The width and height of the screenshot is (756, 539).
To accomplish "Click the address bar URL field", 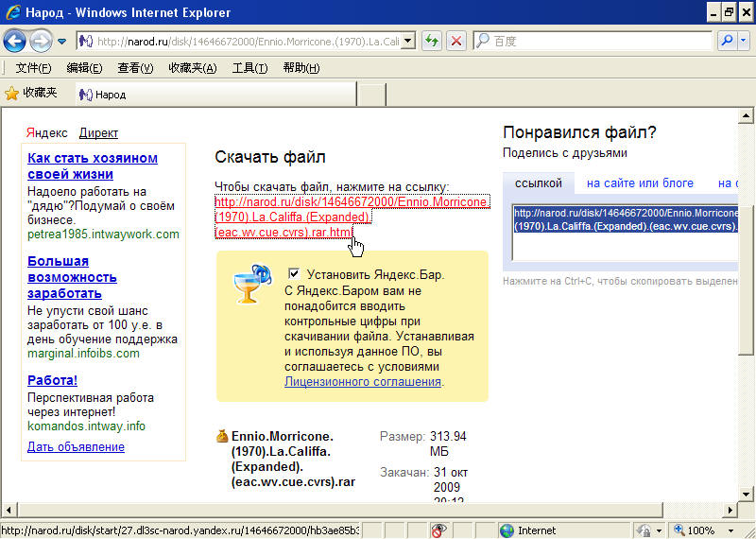I will 249,42.
